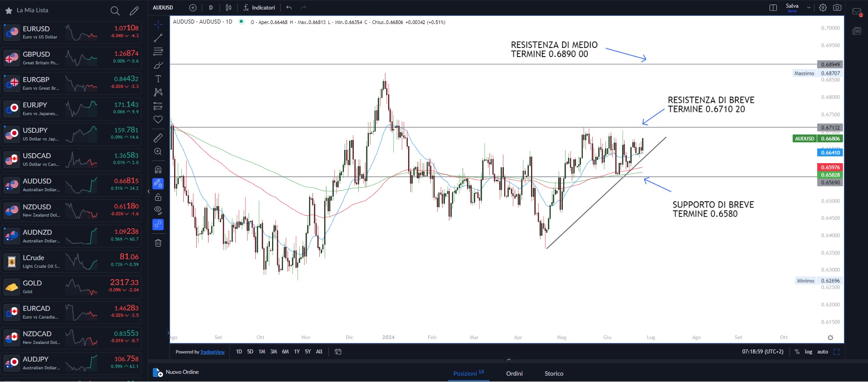Expand the Salva dropdown arrow

[809, 8]
